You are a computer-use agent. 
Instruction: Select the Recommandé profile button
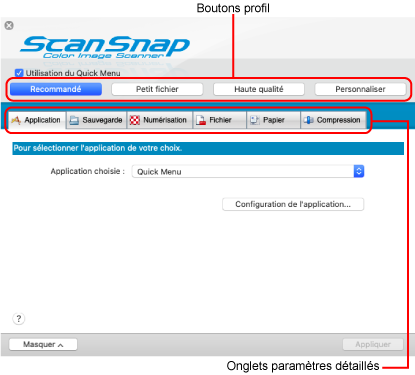tap(56, 89)
